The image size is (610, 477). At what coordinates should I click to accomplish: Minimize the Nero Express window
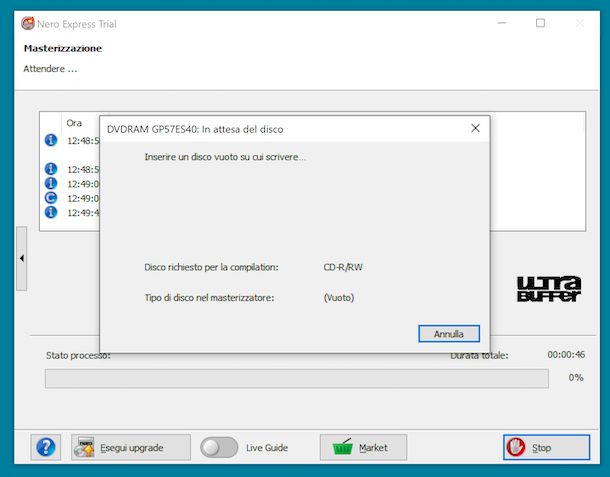[x=502, y=23]
